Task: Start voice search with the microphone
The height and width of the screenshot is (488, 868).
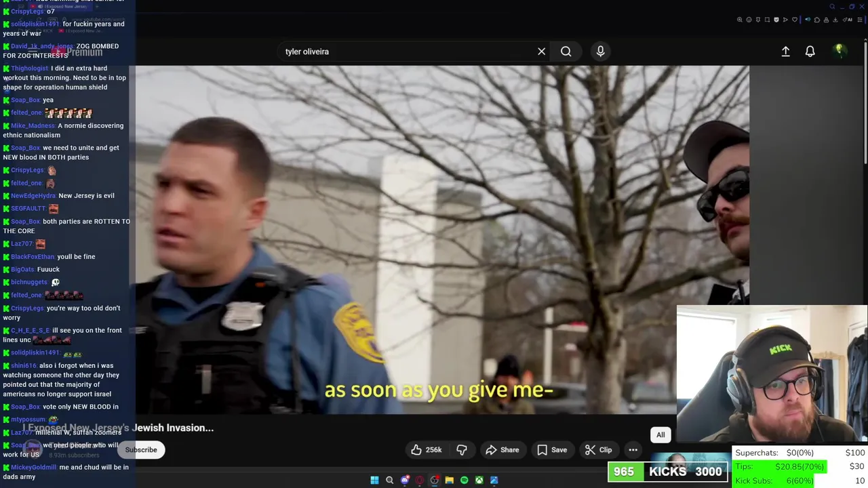Action: coord(600,52)
